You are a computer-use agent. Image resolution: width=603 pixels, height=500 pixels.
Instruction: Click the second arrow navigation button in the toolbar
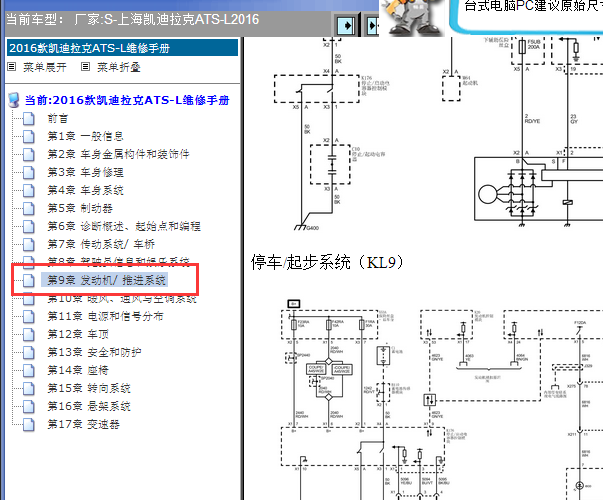pos(372,25)
